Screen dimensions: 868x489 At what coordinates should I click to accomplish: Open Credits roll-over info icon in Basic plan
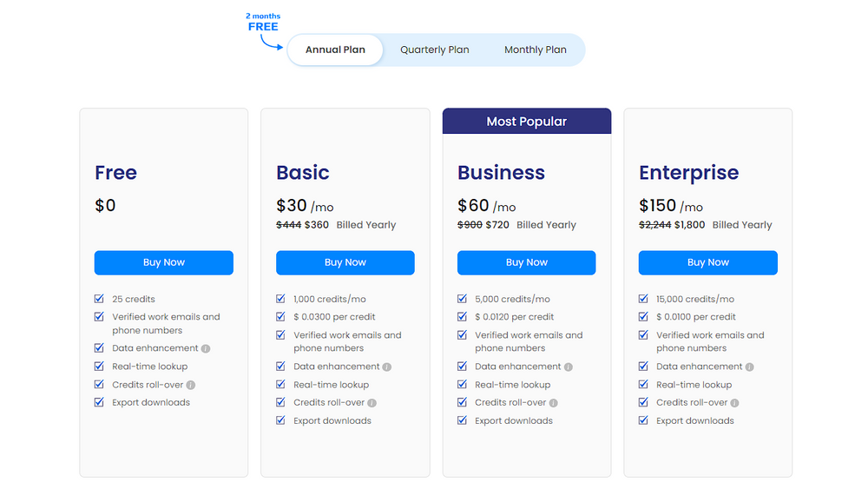coord(372,403)
